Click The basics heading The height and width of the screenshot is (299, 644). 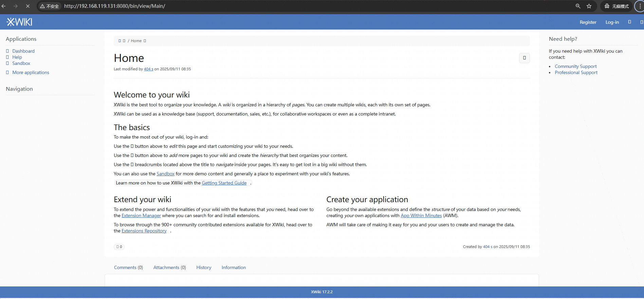click(x=132, y=127)
